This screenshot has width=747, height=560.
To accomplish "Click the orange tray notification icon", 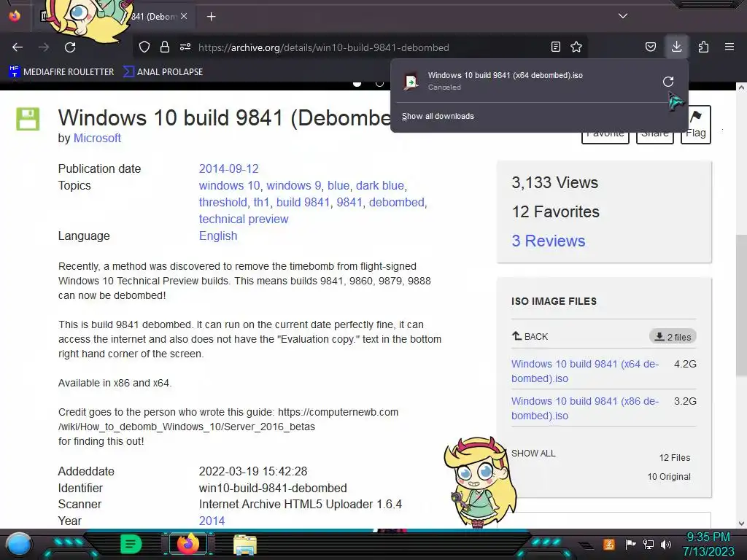I will point(609,544).
